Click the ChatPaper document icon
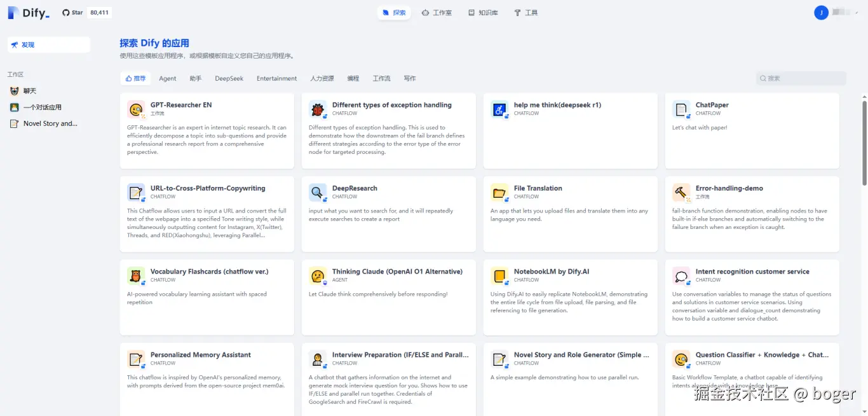The height and width of the screenshot is (416, 868). [681, 109]
